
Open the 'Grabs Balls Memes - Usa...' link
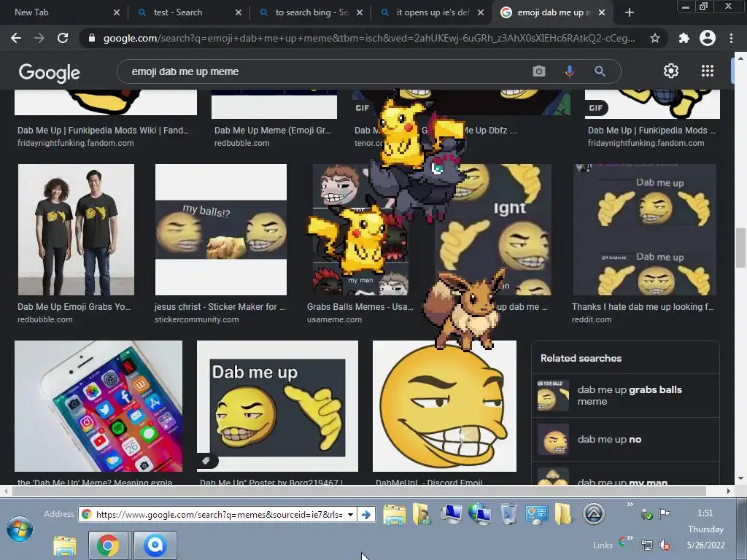coord(360,307)
